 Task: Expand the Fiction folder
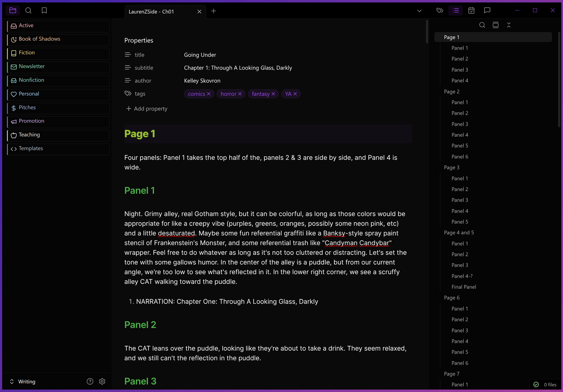pyautogui.click(x=27, y=53)
